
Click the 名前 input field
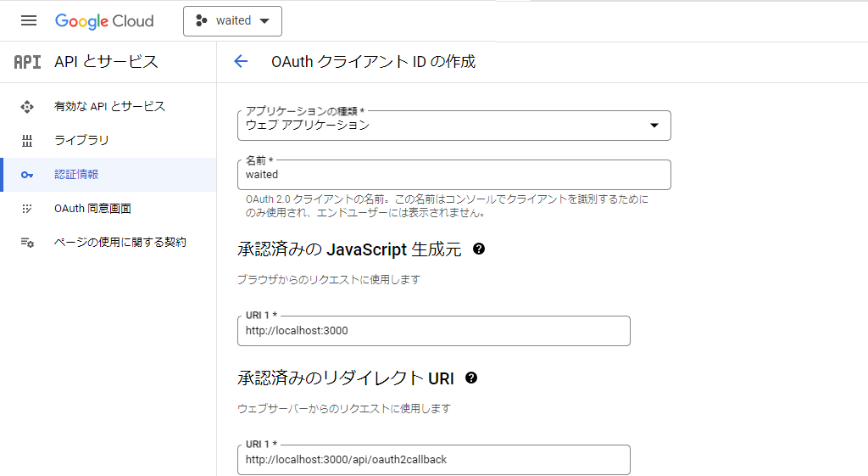(x=454, y=175)
